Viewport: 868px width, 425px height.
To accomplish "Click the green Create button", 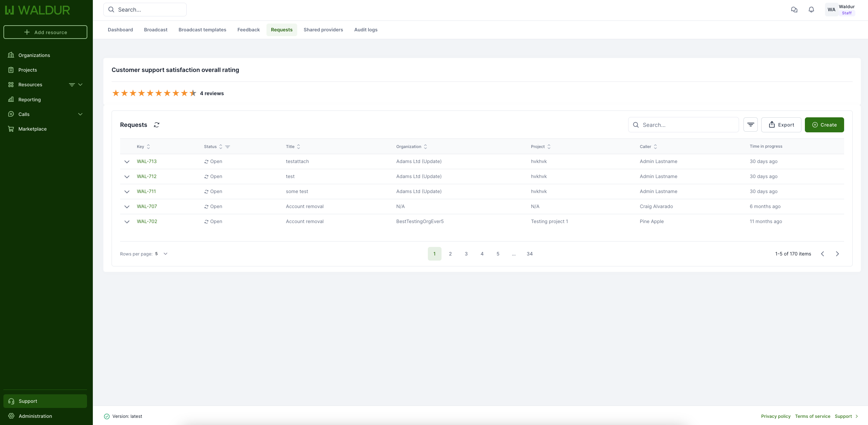I will tap(824, 125).
